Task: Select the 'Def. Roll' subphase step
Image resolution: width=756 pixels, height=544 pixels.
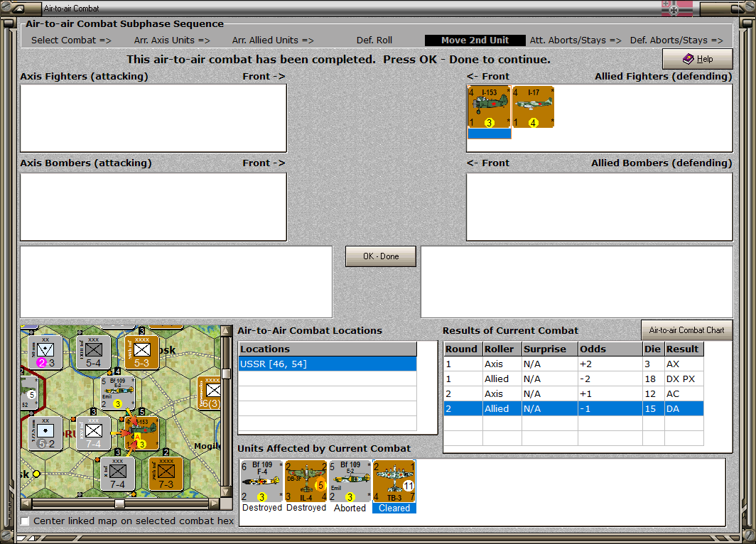Action: coord(374,40)
